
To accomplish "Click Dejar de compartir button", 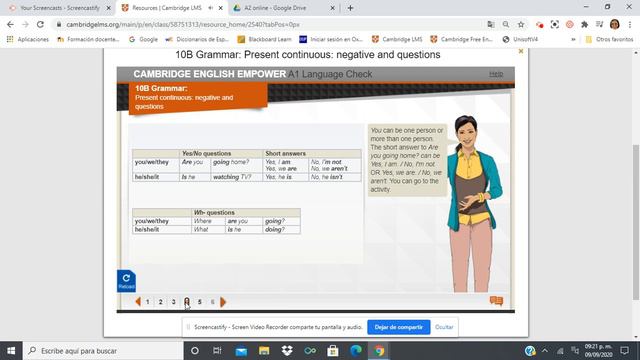I will coord(398,327).
